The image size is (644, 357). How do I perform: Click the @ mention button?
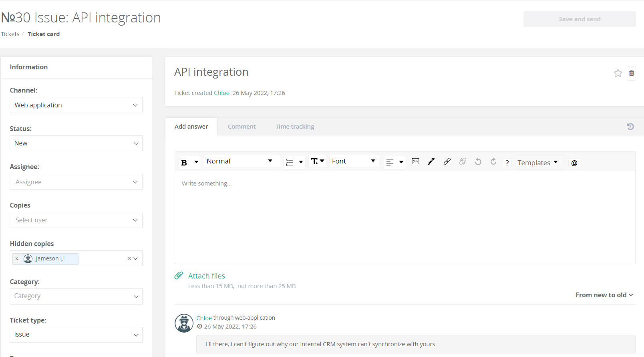[x=574, y=163]
